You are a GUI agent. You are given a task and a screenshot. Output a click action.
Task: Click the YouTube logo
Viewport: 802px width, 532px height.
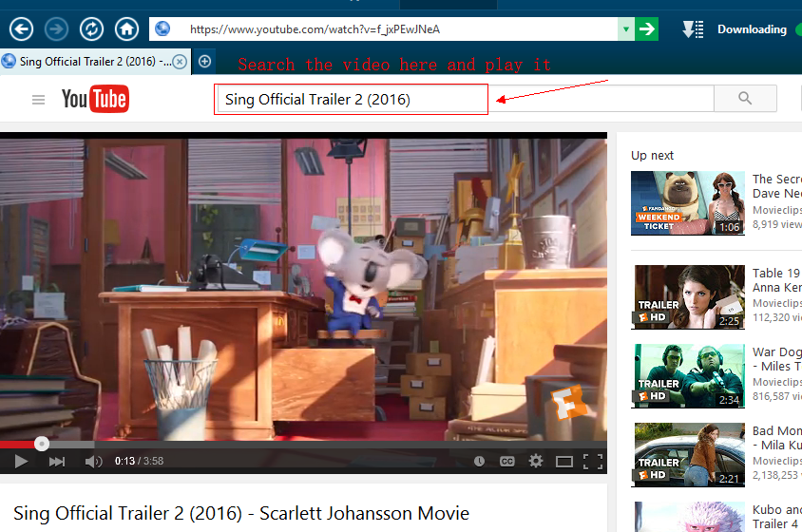point(95,99)
